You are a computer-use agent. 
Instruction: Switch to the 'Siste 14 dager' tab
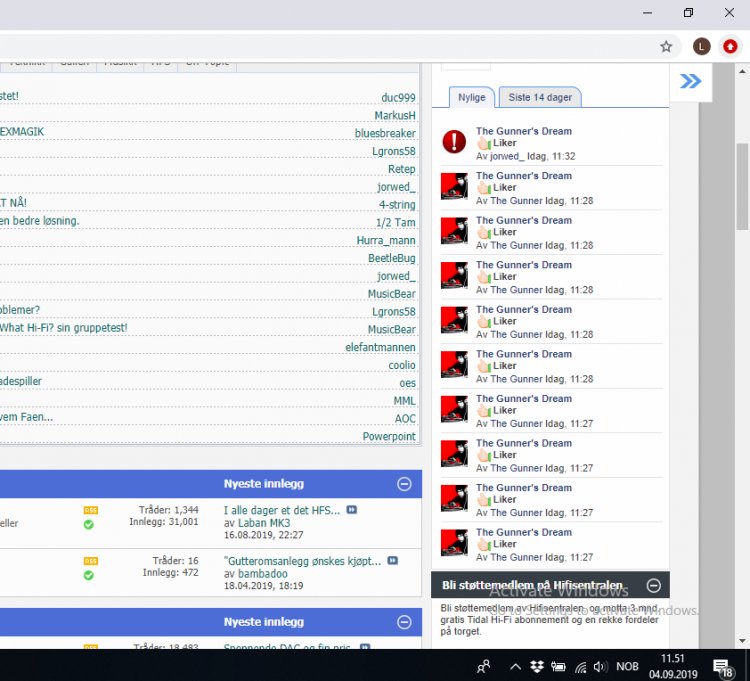(540, 97)
